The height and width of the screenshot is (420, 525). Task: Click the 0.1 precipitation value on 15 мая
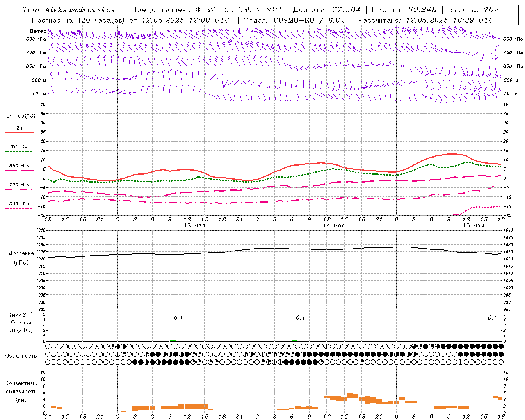[492, 318]
